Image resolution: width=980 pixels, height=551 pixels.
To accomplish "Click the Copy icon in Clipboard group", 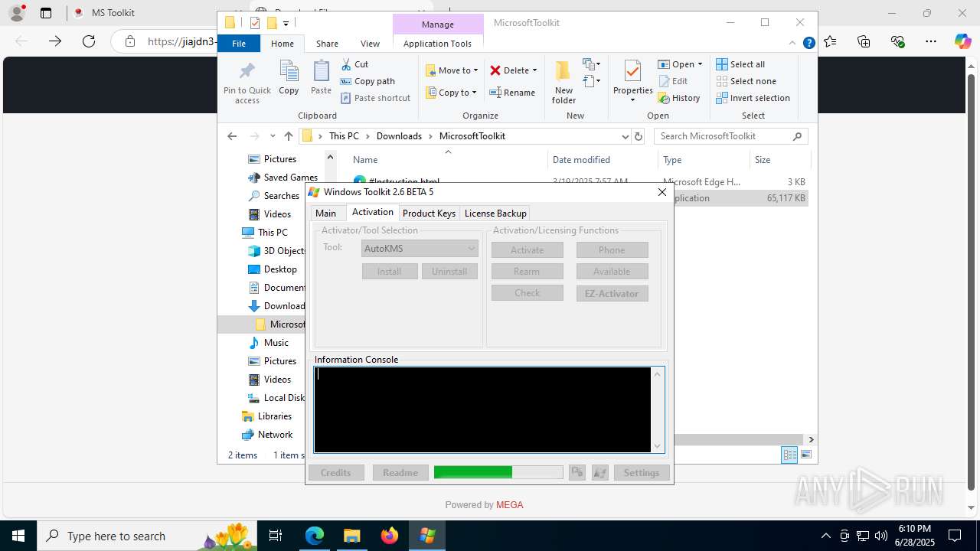I will coord(289,71).
